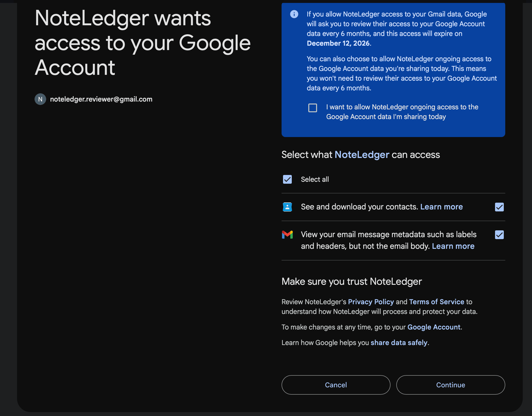Click NoteLedger link in Select what heading
532x416 pixels.
[x=362, y=155]
